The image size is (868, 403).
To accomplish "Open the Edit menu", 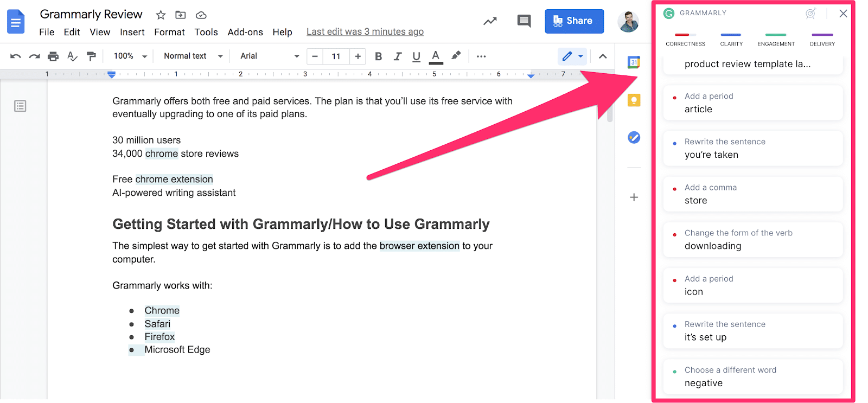I will (72, 32).
